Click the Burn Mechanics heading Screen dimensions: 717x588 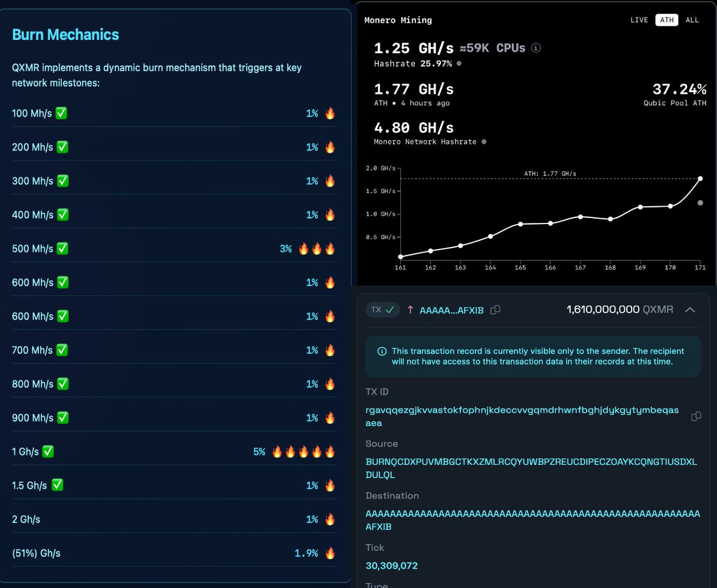[x=65, y=35]
